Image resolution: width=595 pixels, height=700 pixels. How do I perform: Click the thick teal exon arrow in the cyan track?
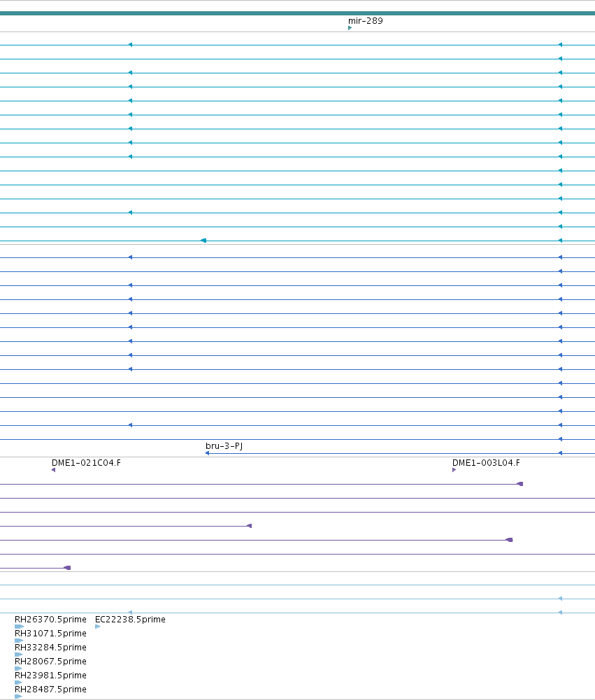[x=203, y=241]
